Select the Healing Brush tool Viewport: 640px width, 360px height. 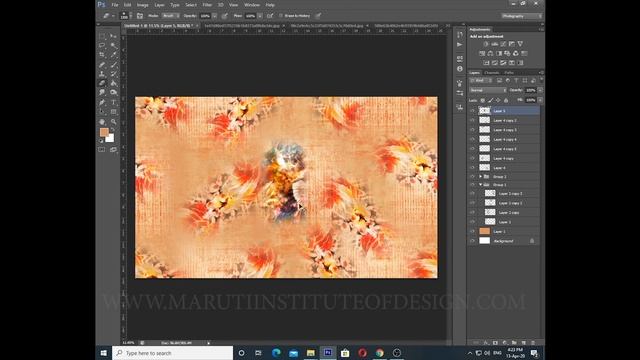[102, 65]
